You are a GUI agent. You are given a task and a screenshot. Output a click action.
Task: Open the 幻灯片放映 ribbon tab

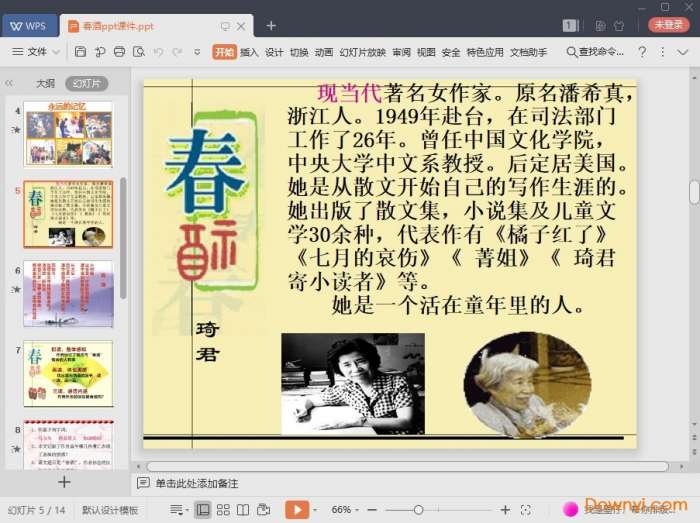click(362, 52)
